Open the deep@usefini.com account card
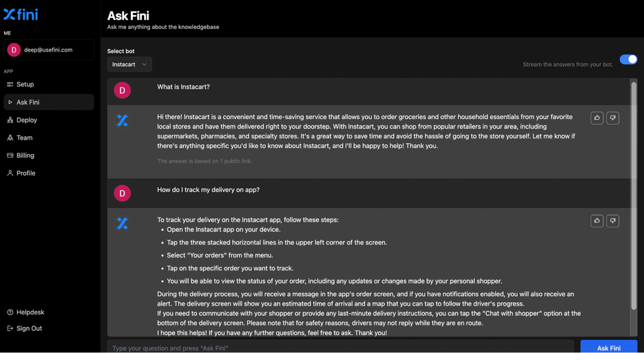 pos(48,50)
